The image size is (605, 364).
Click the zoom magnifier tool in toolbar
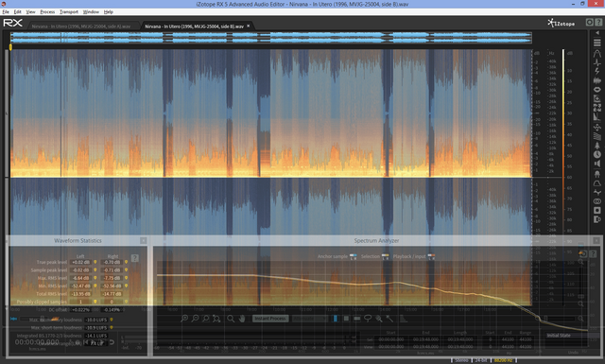point(231,319)
